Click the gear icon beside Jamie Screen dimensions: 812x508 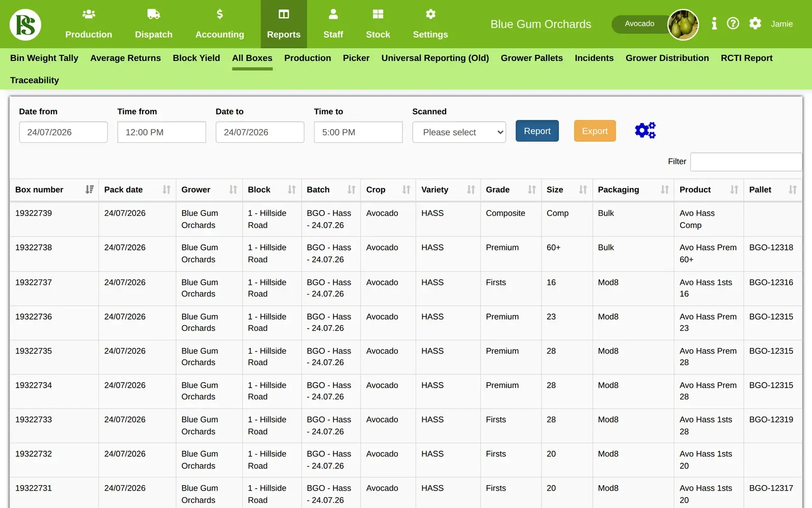755,23
